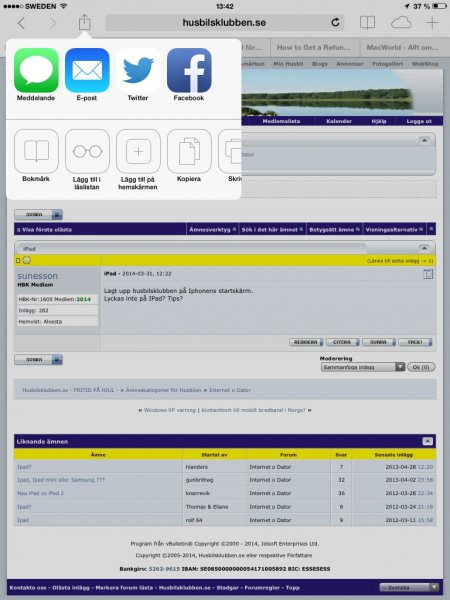The width and height of the screenshot is (450, 600).
Task: Click Visa första olästa link
Action: point(47,230)
